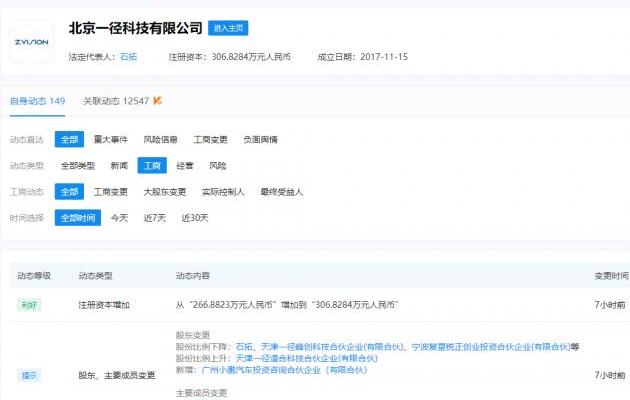
Task: Select 经营 dynamic type filter
Action: tap(185, 165)
